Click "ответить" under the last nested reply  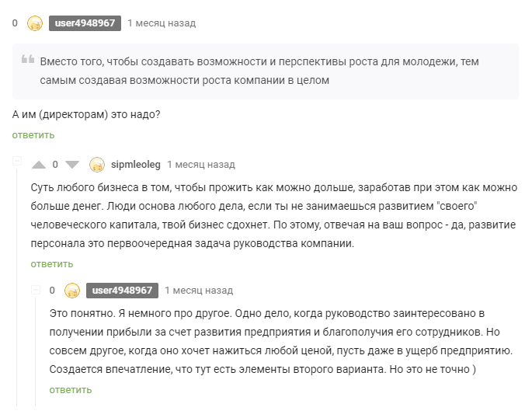click(x=71, y=390)
